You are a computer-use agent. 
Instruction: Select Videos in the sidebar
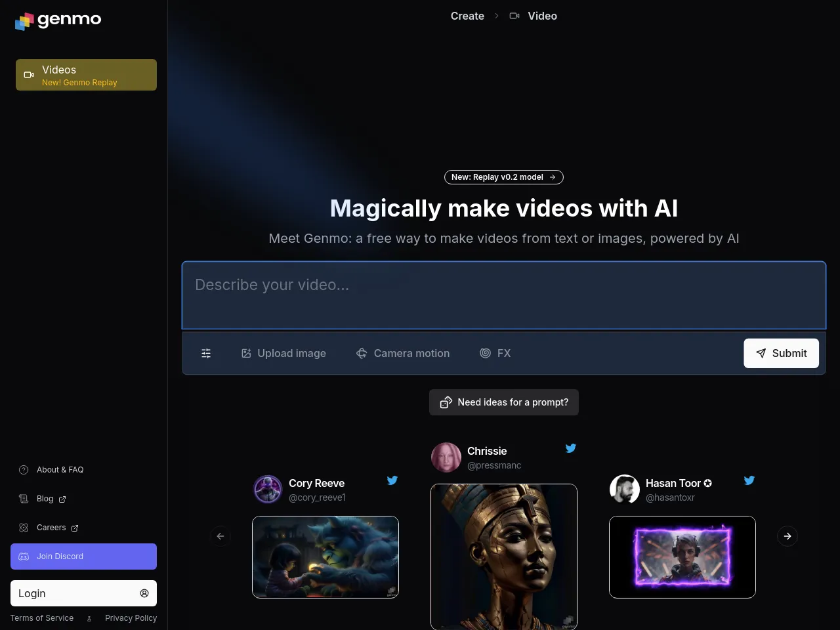86,75
